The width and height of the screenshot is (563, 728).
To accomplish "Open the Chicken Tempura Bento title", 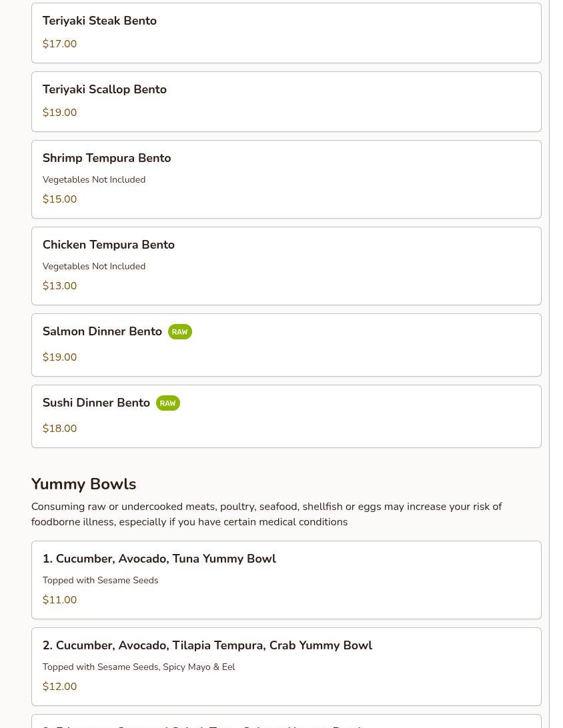I will (x=109, y=245).
